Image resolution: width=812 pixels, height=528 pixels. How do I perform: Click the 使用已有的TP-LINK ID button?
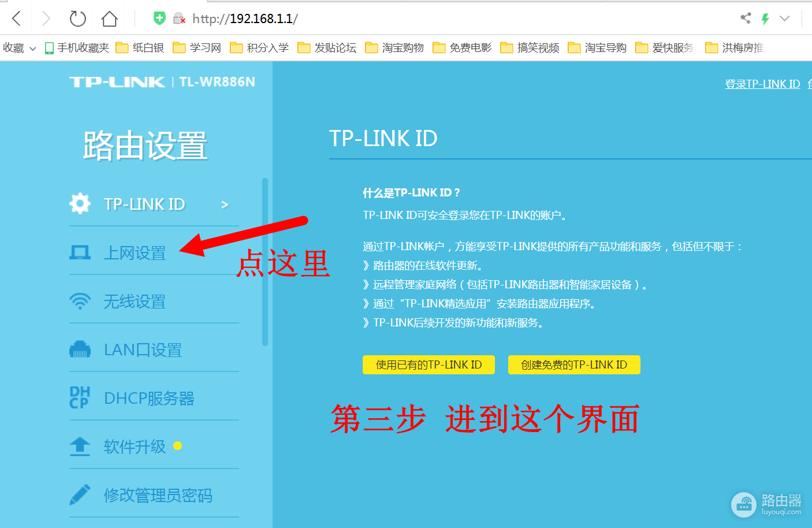click(x=429, y=365)
